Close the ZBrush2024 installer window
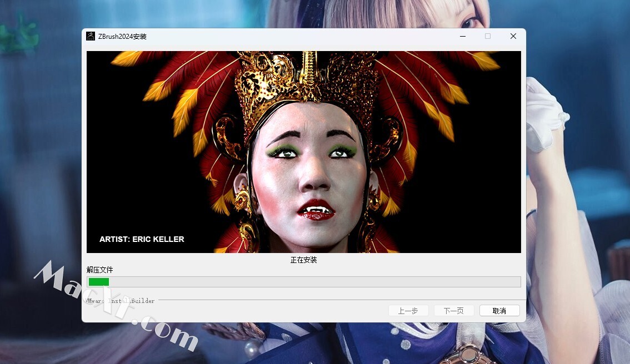The width and height of the screenshot is (630, 364). pos(513,36)
